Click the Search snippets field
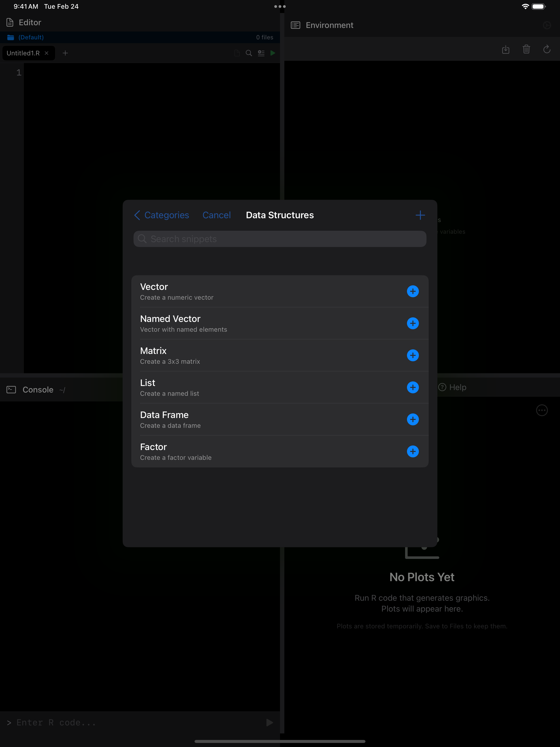560x747 pixels. (x=279, y=239)
